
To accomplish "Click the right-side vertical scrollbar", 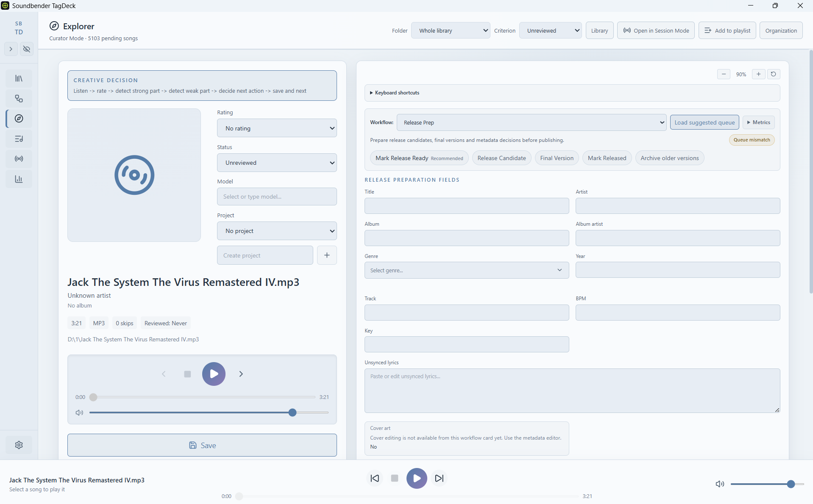I will point(810,172).
